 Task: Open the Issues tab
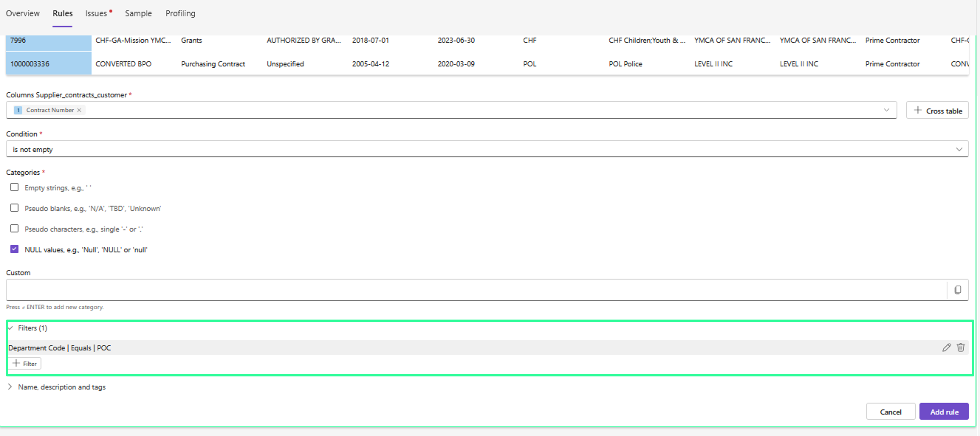(96, 13)
